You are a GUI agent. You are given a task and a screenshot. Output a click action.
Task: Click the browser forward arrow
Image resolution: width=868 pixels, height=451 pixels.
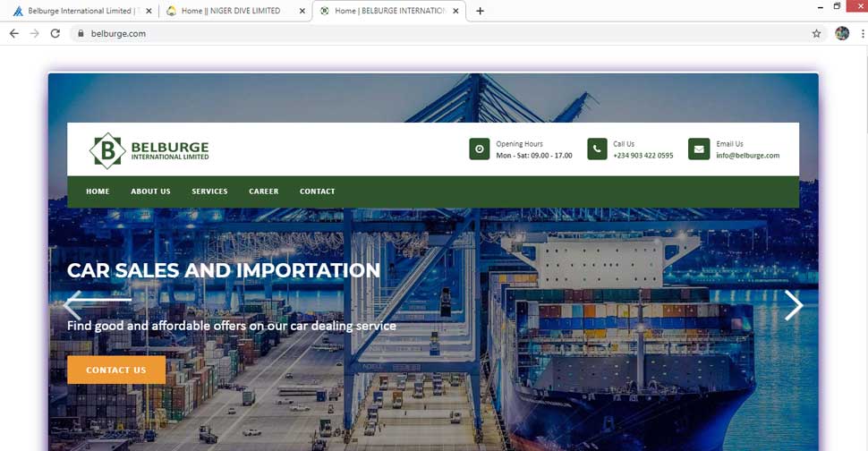click(34, 34)
